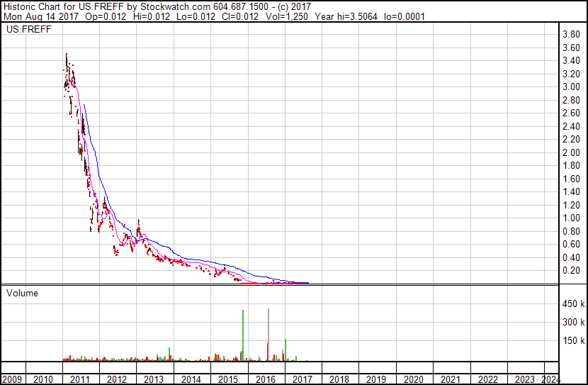Click the 0.40 price axis value
This screenshot has height=385, width=588.
571,258
